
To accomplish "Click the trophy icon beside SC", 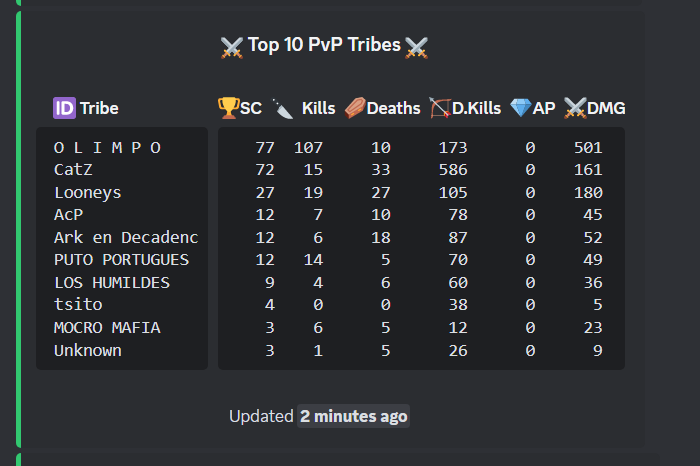I will 228,108.
